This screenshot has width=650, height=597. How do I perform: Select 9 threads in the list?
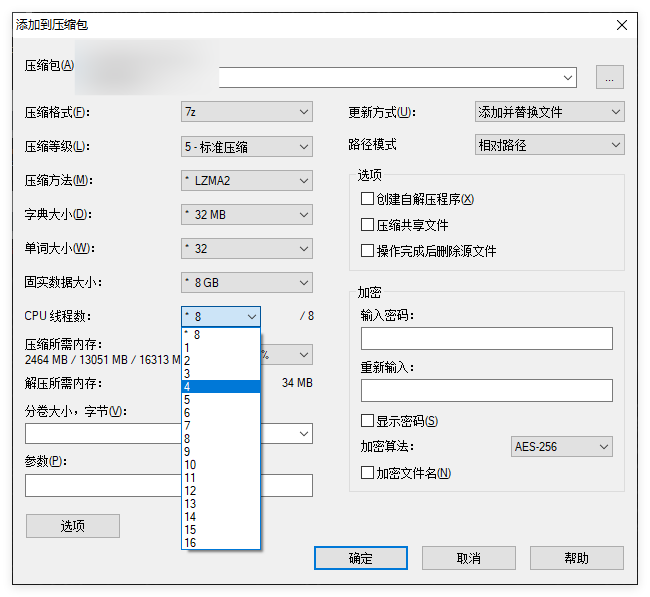tap(221, 451)
